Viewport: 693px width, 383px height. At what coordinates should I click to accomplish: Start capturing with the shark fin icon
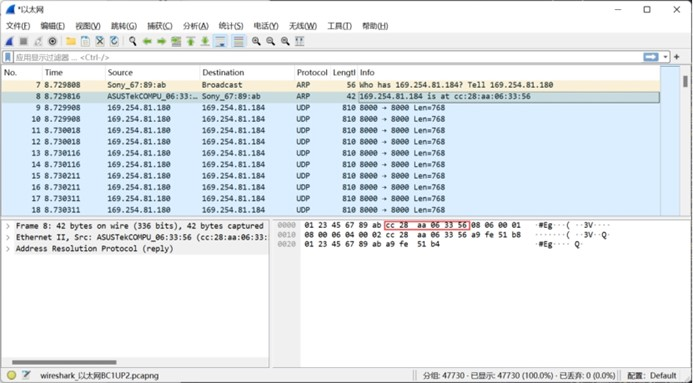click(9, 42)
